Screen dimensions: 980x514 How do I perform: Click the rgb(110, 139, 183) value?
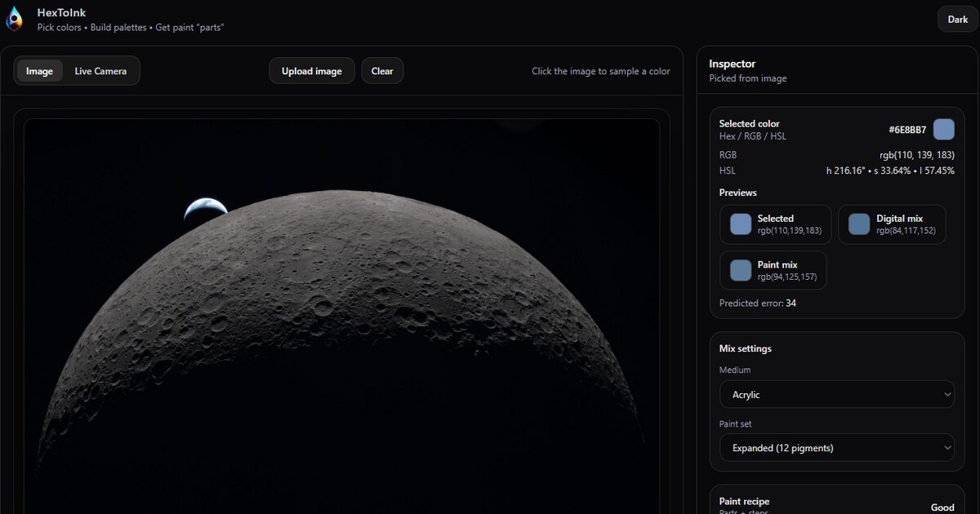917,155
